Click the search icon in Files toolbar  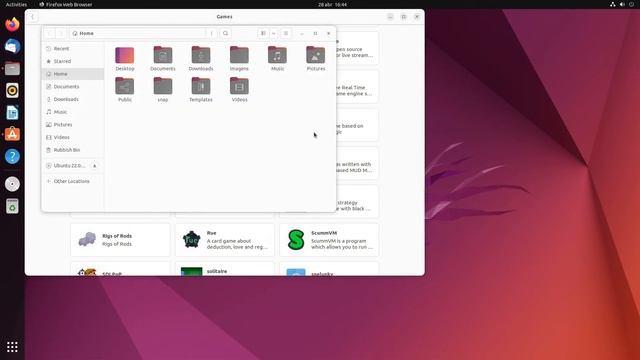[x=225, y=33]
